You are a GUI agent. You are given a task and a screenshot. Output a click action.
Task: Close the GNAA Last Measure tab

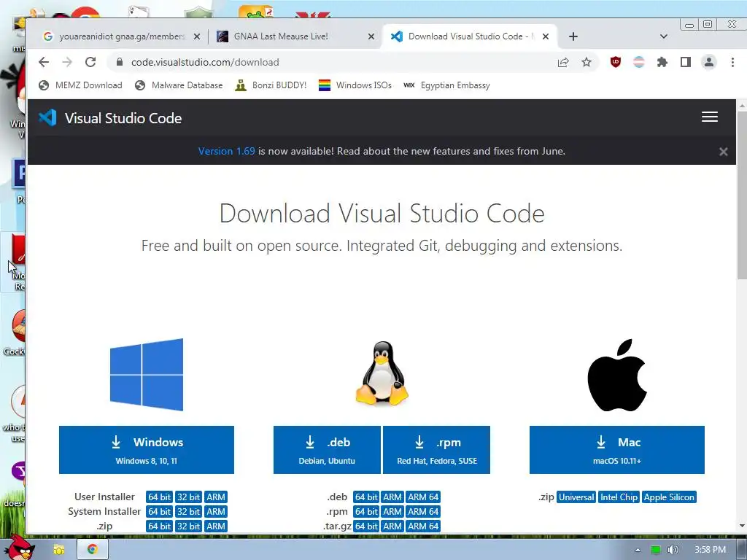click(371, 36)
